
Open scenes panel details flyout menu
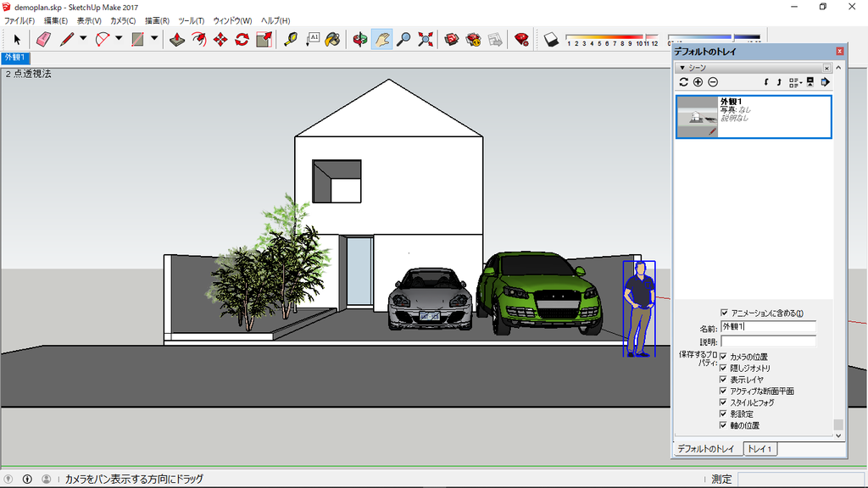tap(826, 82)
